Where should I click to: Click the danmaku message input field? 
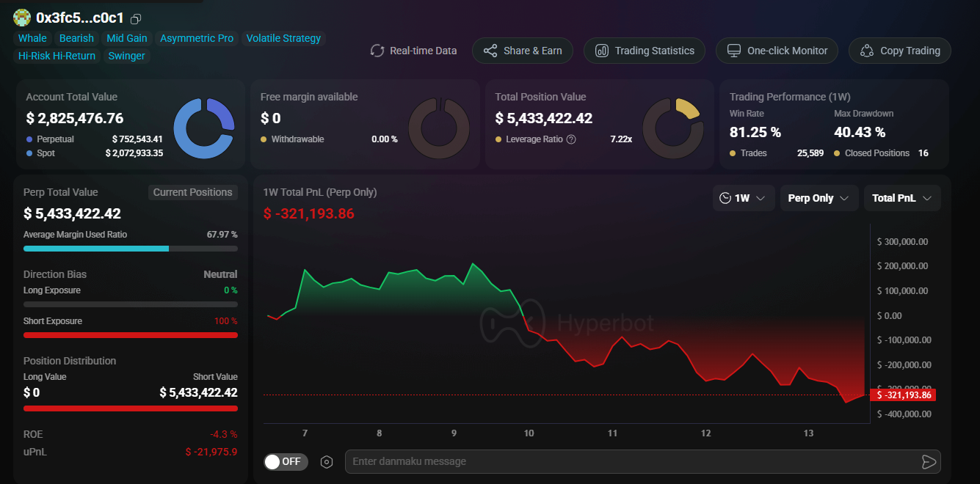click(631, 461)
